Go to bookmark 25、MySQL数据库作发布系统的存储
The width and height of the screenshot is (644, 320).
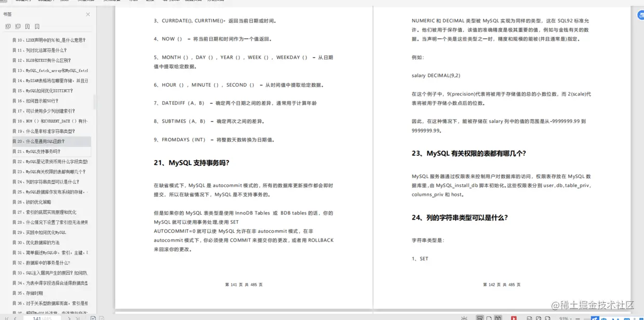(51, 192)
